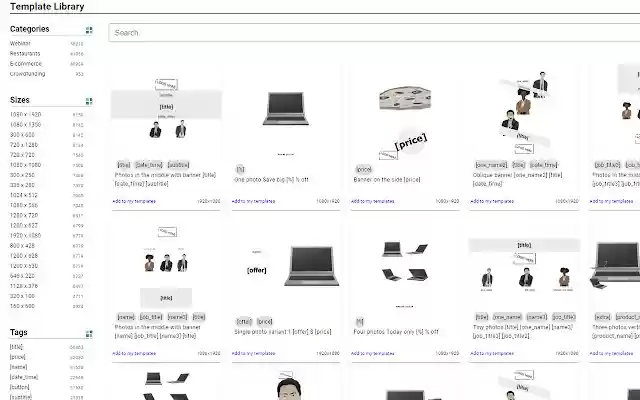Select the 800 x 428 size filter

click(x=22, y=246)
